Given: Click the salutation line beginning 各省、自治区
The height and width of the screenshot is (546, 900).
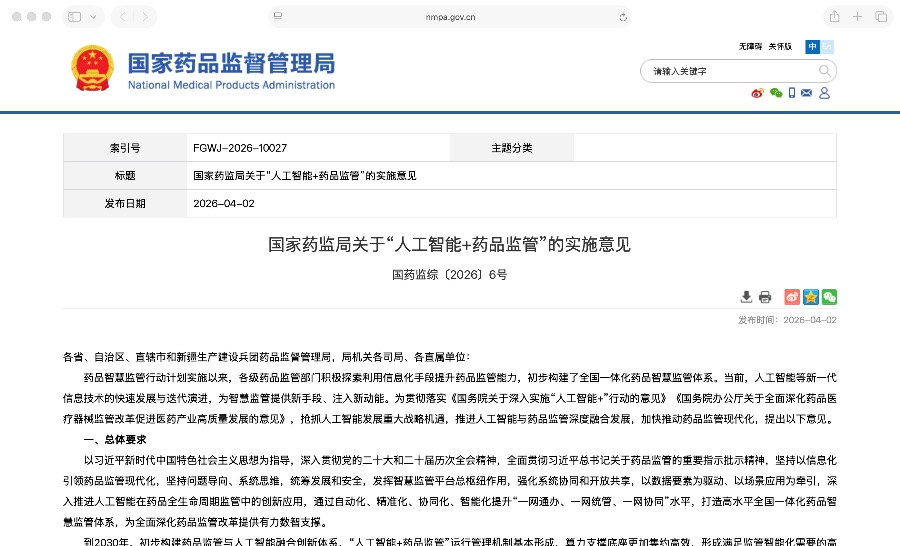Looking at the screenshot, I should [x=266, y=357].
